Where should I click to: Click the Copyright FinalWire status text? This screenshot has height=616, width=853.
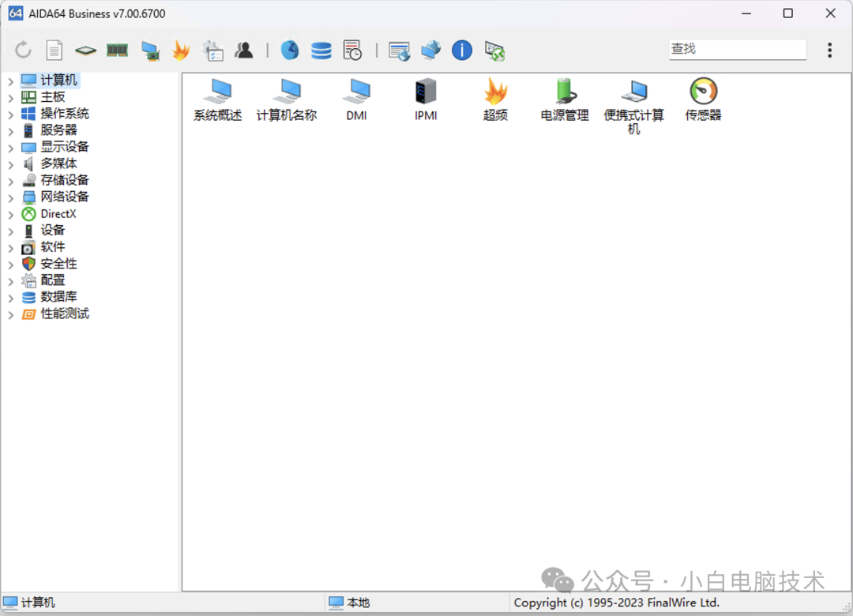(x=616, y=603)
